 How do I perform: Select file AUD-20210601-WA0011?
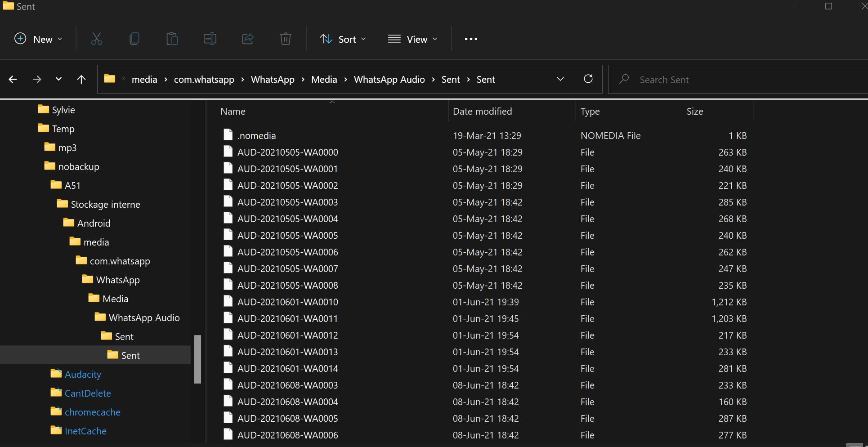(288, 319)
